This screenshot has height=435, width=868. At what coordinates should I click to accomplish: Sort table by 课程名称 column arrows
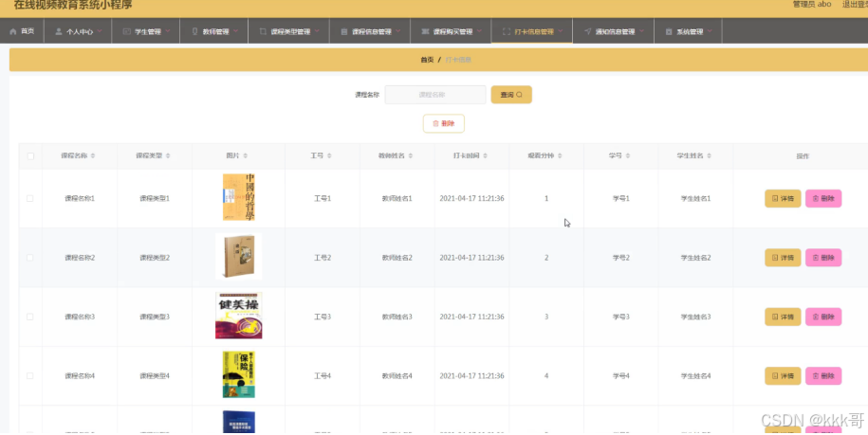click(x=93, y=155)
